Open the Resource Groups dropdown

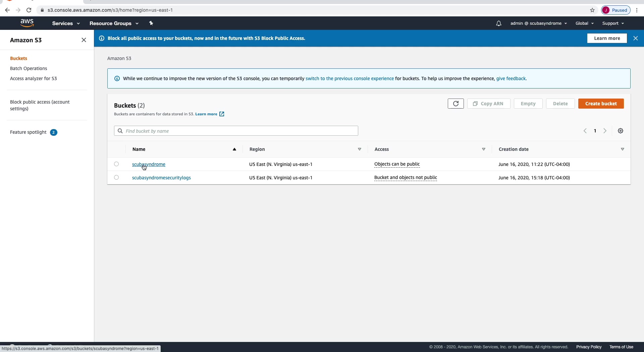[114, 23]
